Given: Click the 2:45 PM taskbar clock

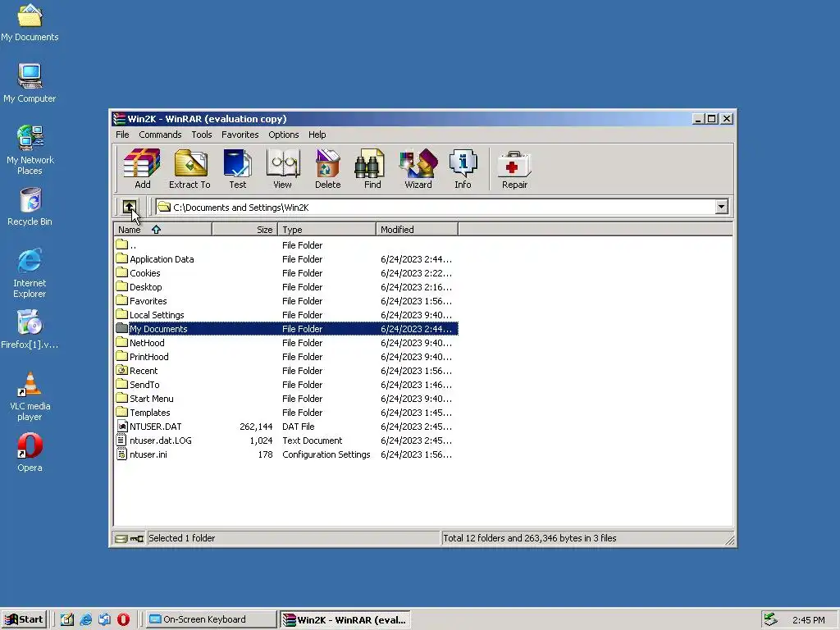Looking at the screenshot, I should [808, 620].
